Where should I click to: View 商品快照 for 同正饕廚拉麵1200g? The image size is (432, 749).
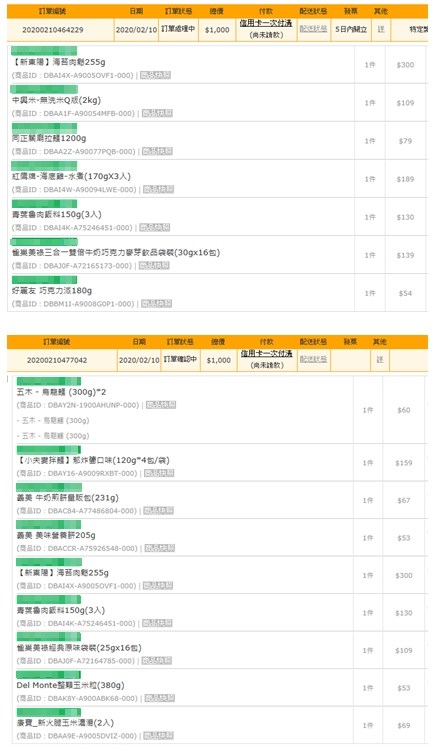coord(158,151)
